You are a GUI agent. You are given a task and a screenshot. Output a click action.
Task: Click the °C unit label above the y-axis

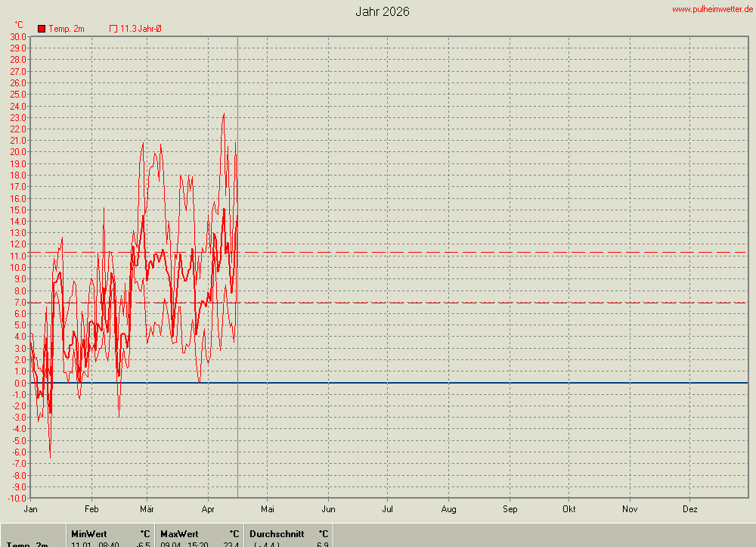click(19, 25)
